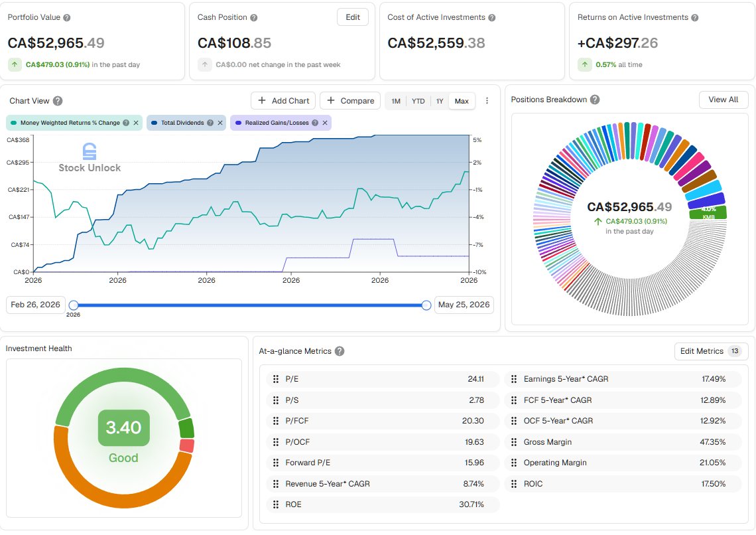Click the drag handle for ROIC metric
This screenshot has width=756, height=535.
click(514, 484)
